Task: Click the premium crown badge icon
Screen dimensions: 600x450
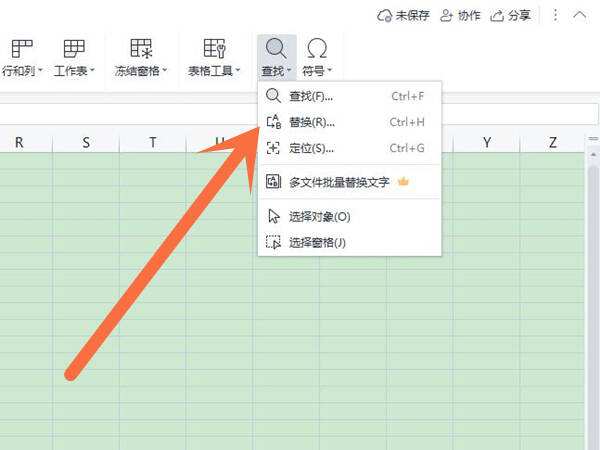Action: click(403, 181)
